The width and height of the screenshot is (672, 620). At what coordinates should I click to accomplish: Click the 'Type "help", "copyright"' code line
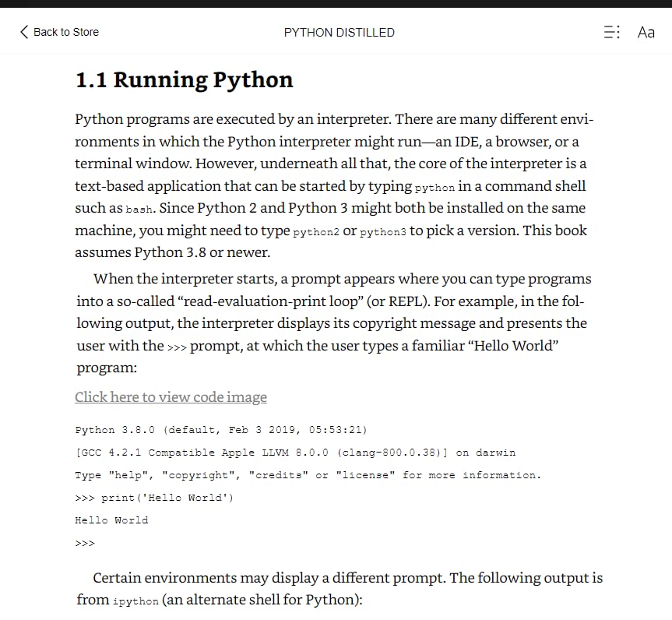[308, 475]
